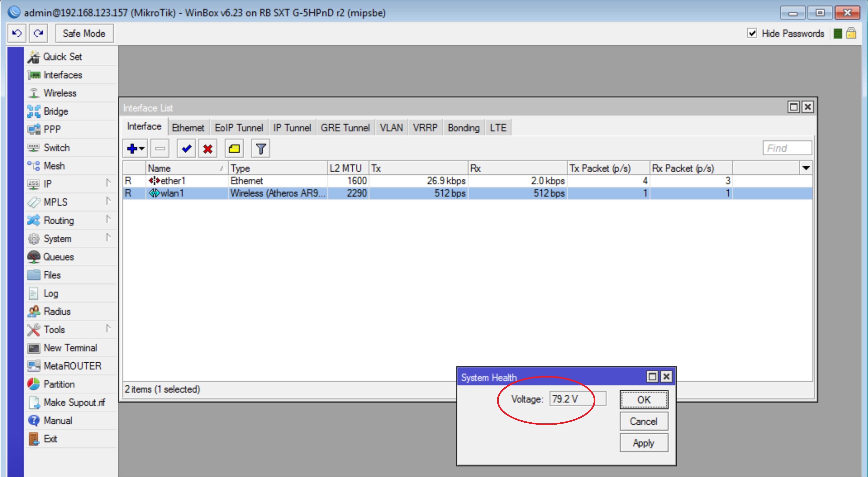Expand the MPLS submenu

108,201
